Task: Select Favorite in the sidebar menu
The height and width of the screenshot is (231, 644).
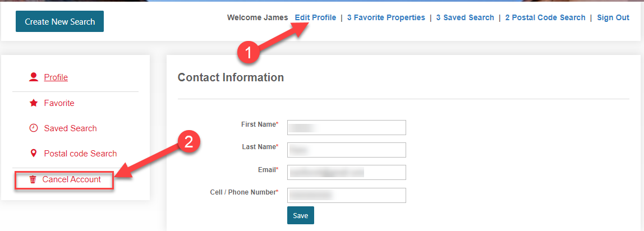Action: pos(59,103)
